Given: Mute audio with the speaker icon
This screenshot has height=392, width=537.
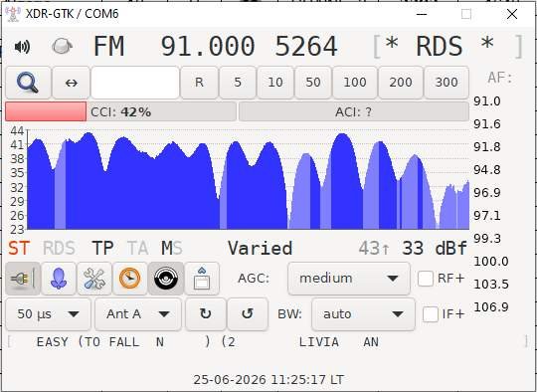Looking at the screenshot, I should coord(23,47).
